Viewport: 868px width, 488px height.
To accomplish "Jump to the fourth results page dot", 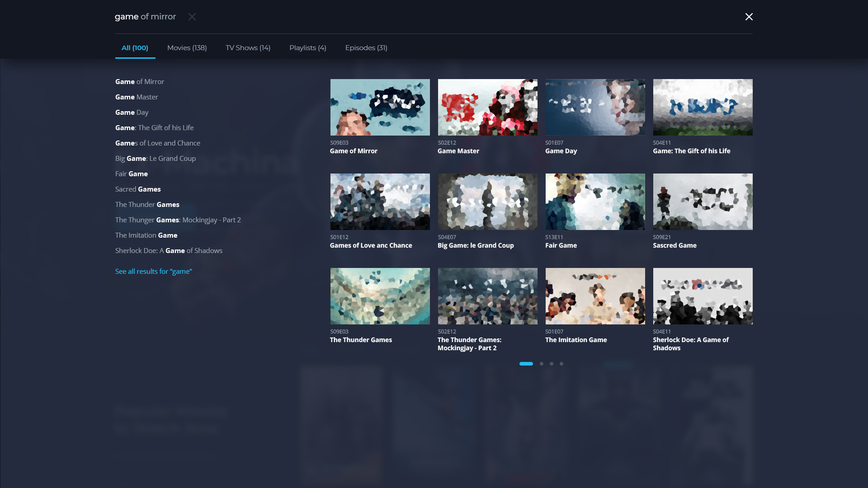I will click(561, 364).
